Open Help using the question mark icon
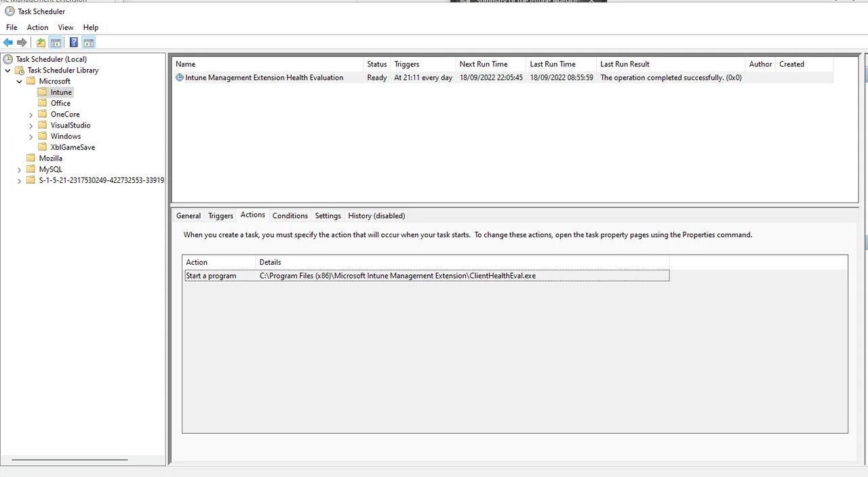This screenshot has height=477, width=868. pos(74,43)
